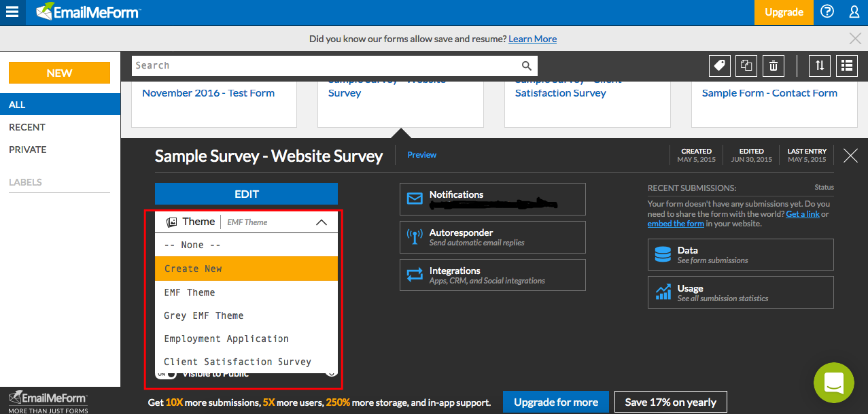Select the None theme option
This screenshot has width=868, height=414.
coord(246,245)
